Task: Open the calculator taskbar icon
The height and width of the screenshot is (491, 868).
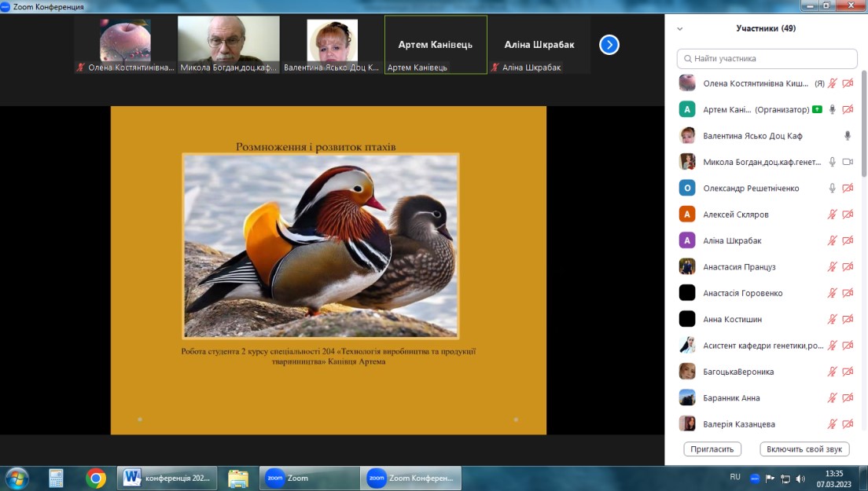Action: coord(56,478)
